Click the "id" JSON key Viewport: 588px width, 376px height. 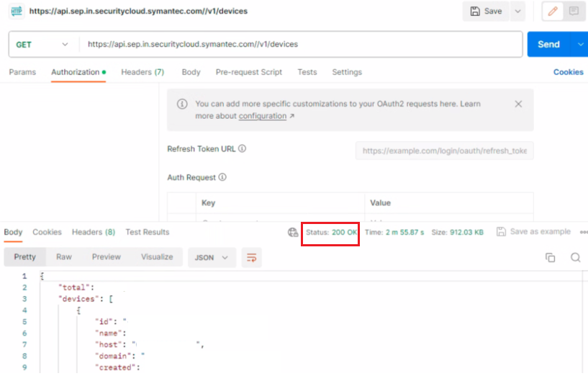(x=104, y=321)
